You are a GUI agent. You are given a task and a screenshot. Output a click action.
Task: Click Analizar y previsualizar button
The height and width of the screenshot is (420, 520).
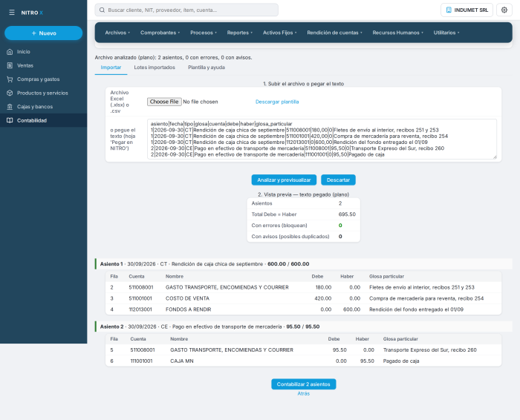(284, 180)
